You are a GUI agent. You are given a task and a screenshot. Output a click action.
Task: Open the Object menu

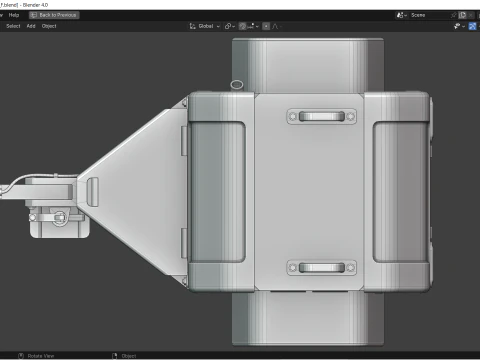point(49,26)
